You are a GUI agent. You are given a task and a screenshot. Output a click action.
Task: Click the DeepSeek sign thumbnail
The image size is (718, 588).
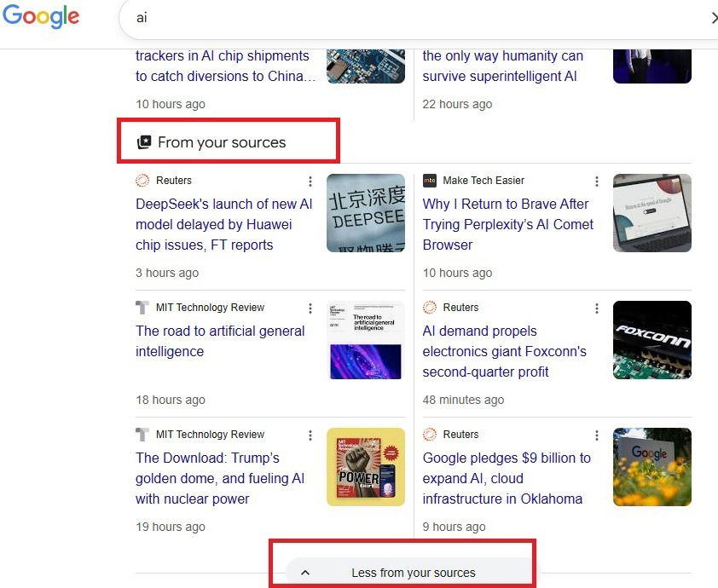click(x=366, y=213)
